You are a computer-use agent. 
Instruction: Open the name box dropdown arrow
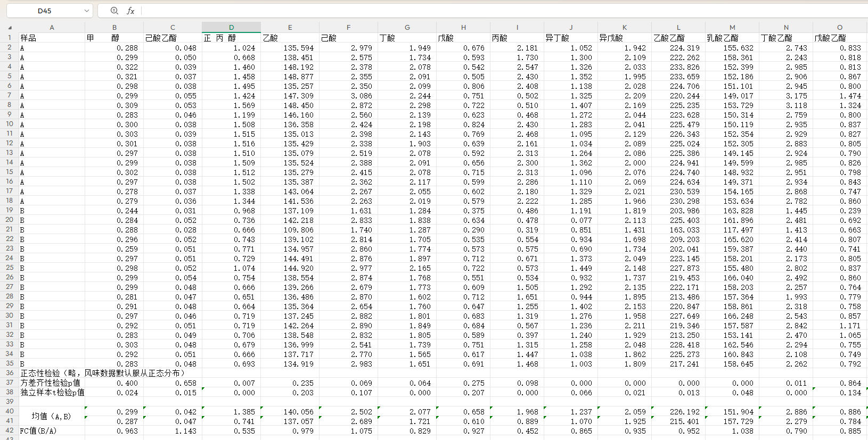[x=87, y=11]
